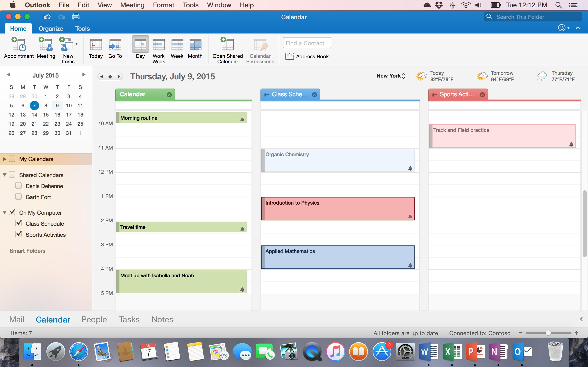588x367 pixels.
Task: Uncheck the Sports Activities calendar
Action: coord(18,234)
